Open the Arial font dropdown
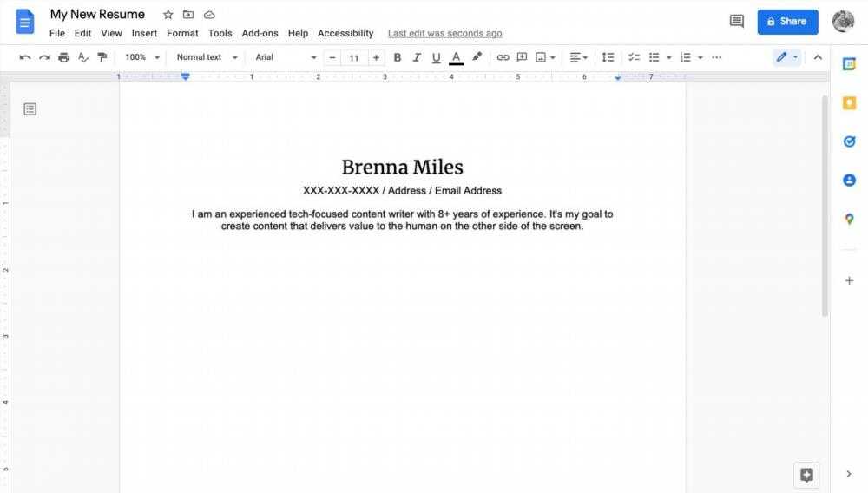This screenshot has height=493, width=868. pos(286,57)
